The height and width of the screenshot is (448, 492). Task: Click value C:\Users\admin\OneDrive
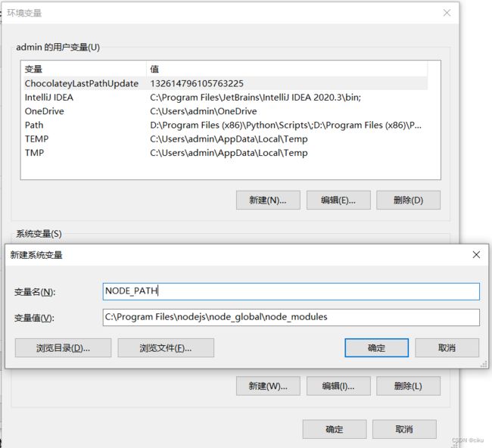click(x=204, y=111)
